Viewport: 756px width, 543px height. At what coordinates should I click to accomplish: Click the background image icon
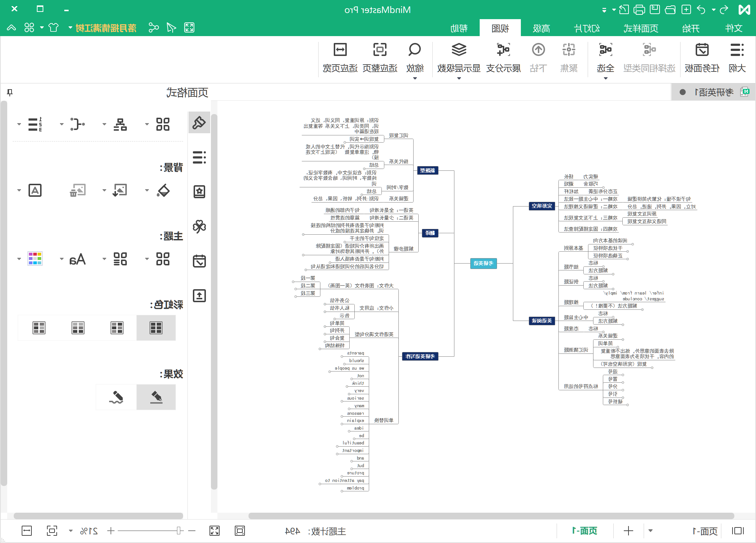click(120, 190)
